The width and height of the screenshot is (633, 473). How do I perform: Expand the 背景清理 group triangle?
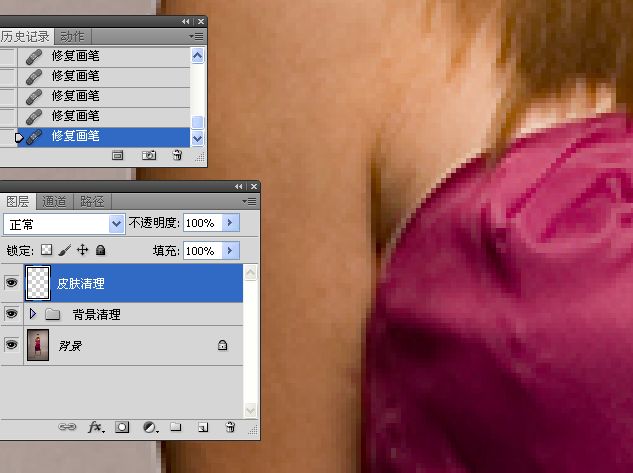(x=33, y=314)
